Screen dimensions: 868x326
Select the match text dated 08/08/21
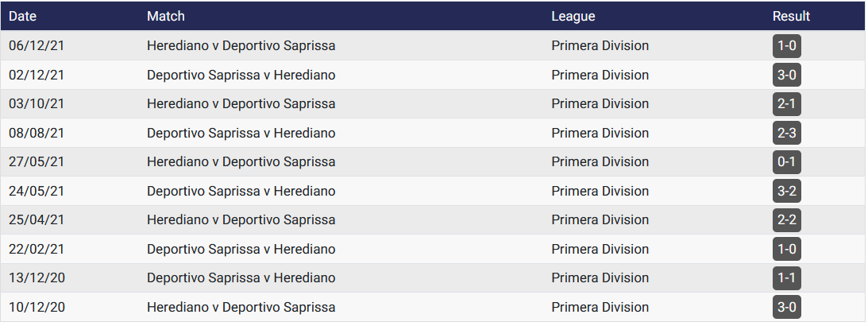pyautogui.click(x=241, y=133)
